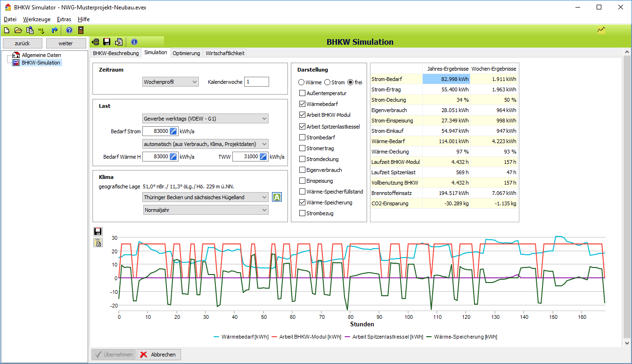The height and width of the screenshot is (364, 632).
Task: Click the pencil icon next to Bedarf Wärme H
Action: [x=173, y=157]
